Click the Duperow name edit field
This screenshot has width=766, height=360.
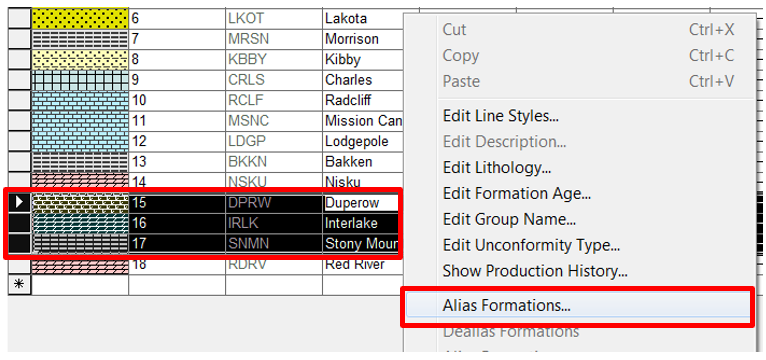[x=361, y=203]
